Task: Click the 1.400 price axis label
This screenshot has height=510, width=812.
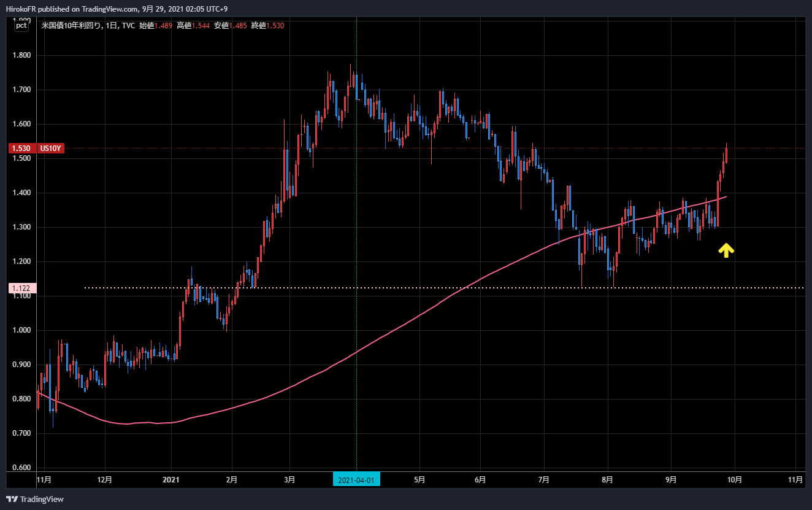Action: 21,193
